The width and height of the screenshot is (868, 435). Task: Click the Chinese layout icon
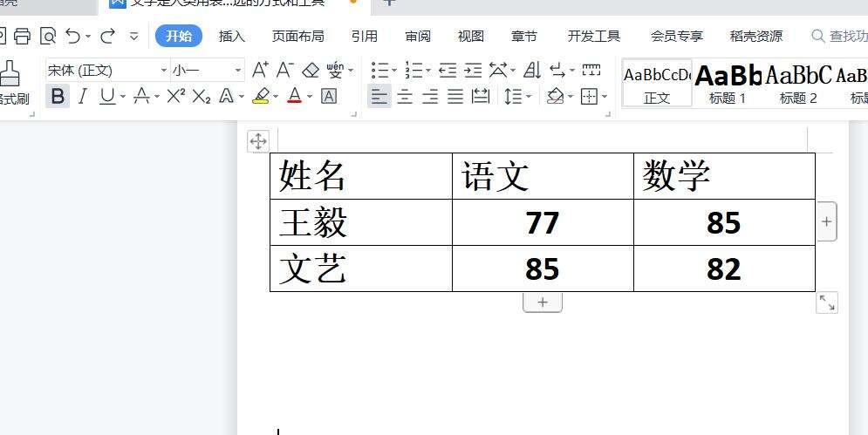pos(498,71)
